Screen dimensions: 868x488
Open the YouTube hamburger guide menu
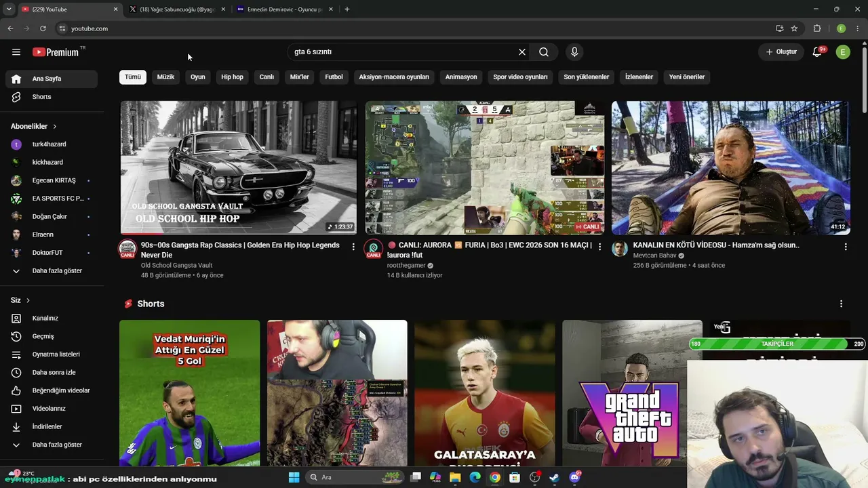tap(16, 52)
